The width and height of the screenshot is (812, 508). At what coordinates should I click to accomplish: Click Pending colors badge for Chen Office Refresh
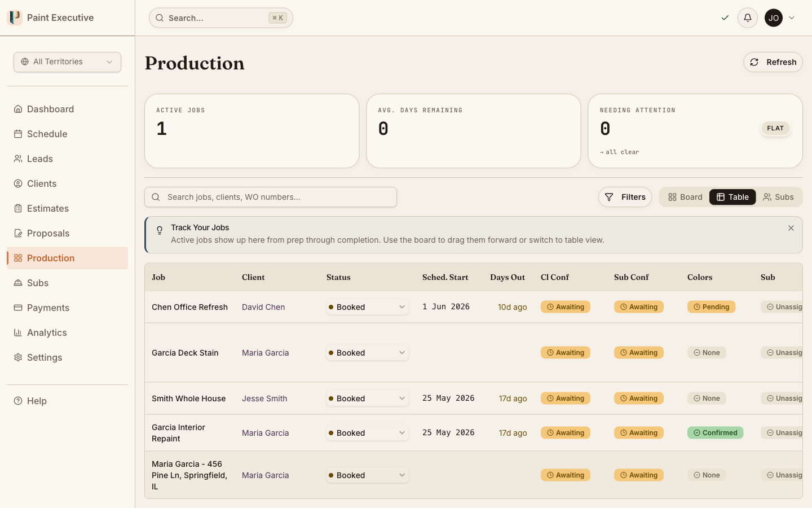point(712,307)
